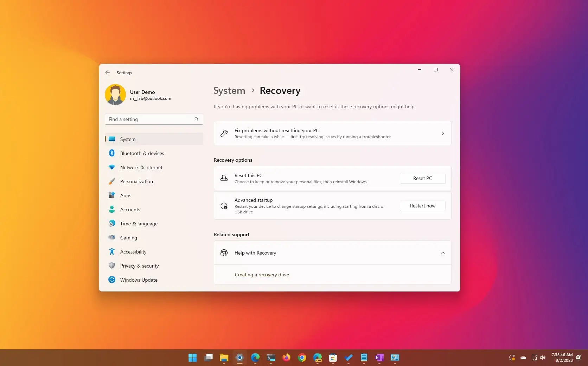Open Accounts settings icon
Viewport: 588px width, 366px height.
pos(112,210)
